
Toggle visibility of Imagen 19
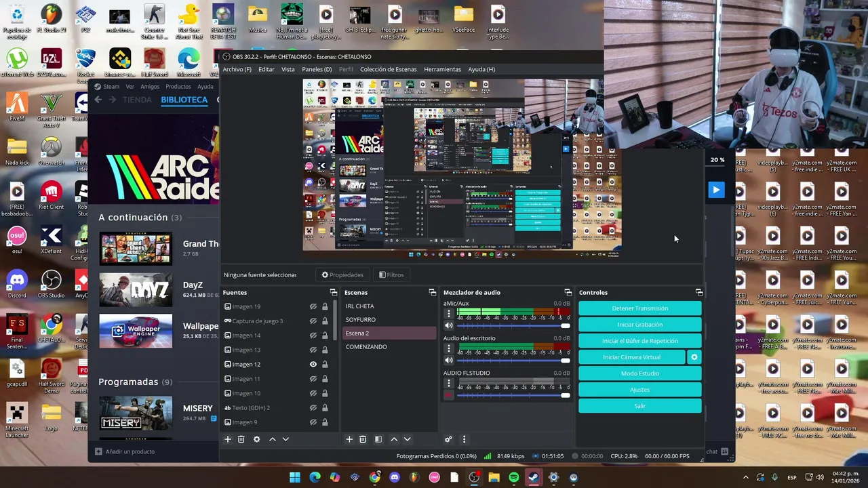(313, 306)
